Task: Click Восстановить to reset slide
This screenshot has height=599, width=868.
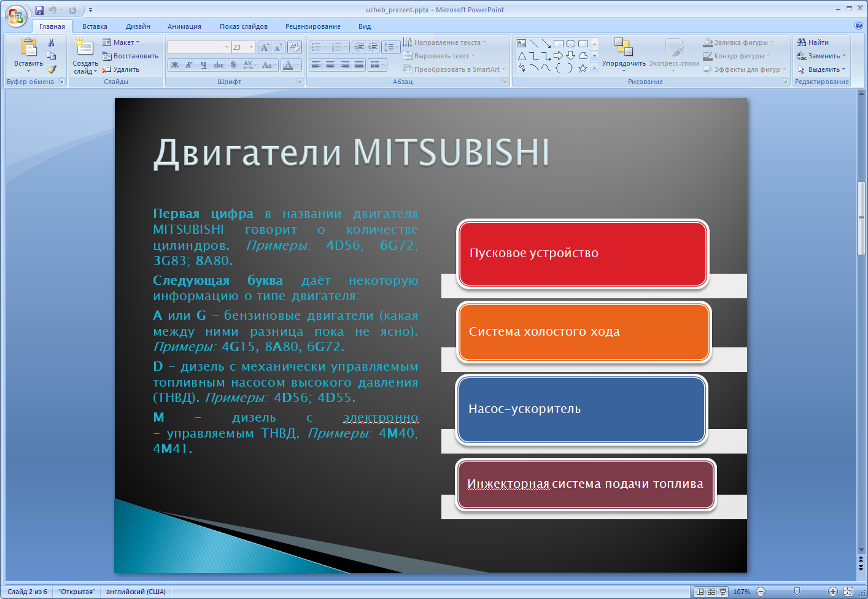Action: tap(130, 56)
